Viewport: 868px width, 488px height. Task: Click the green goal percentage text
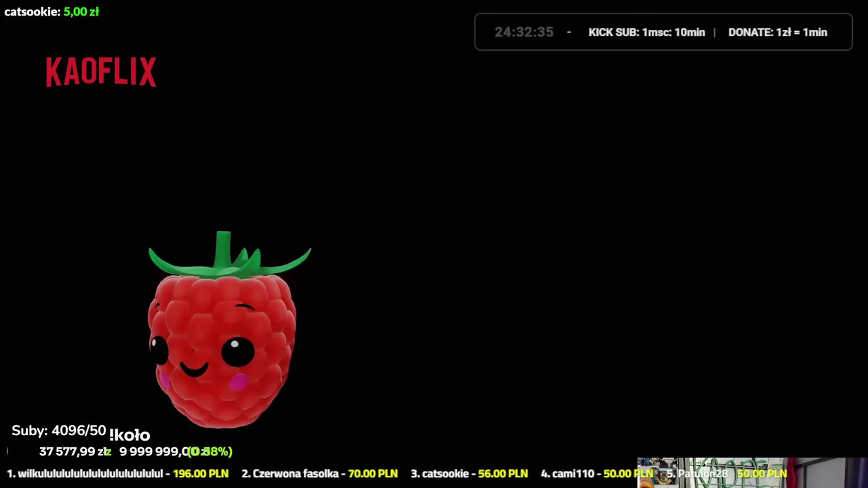click(210, 451)
